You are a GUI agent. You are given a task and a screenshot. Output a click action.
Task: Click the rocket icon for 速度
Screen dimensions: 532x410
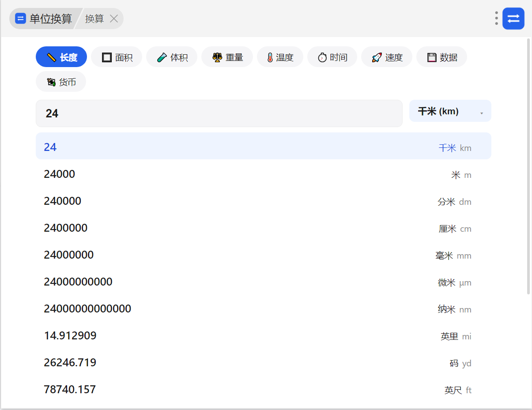tap(377, 57)
